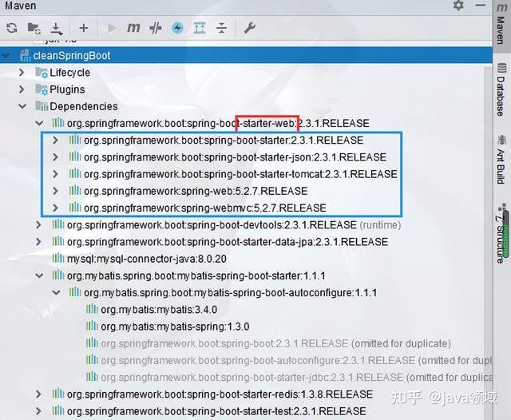The height and width of the screenshot is (420, 511).
Task: Expand spring-boot-starter-json dependency
Action: click(55, 157)
